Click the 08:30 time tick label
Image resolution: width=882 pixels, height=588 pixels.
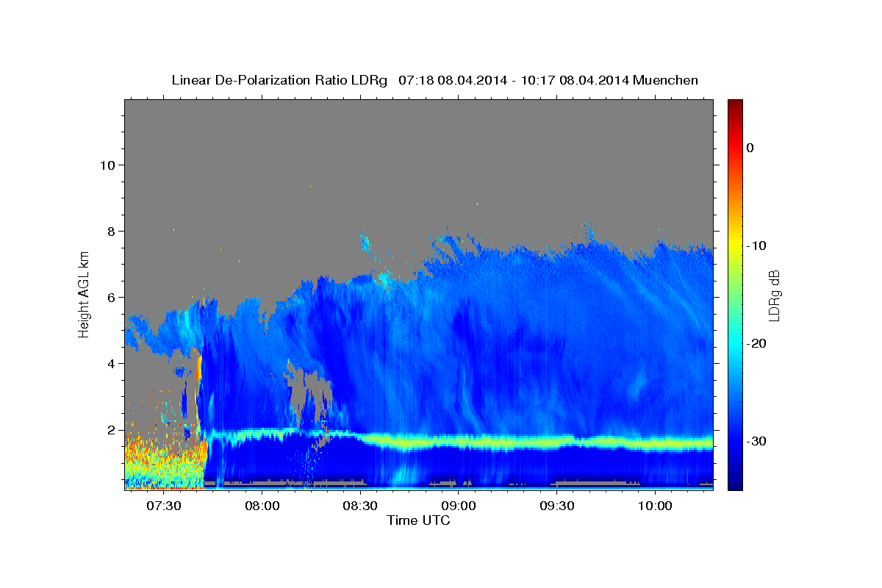click(360, 506)
